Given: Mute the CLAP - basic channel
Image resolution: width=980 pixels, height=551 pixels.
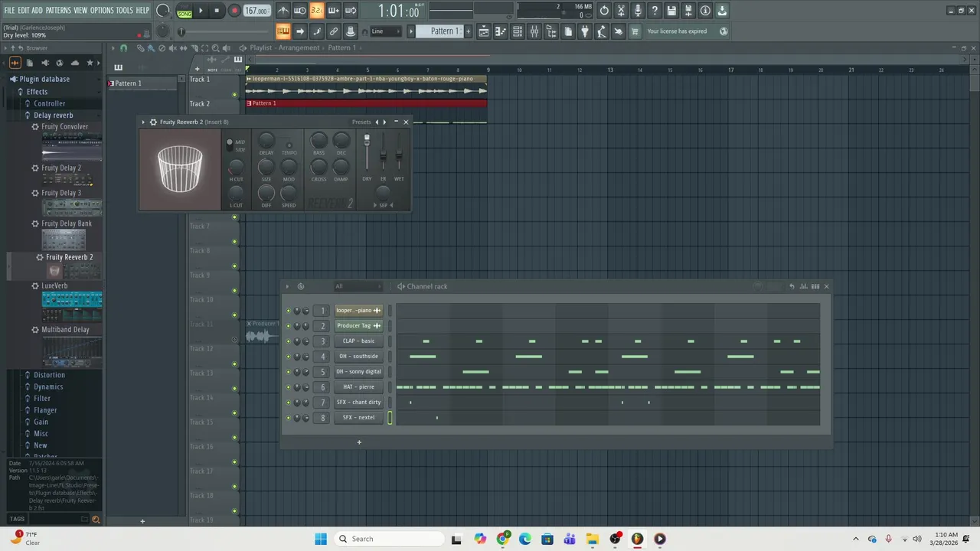Looking at the screenshot, I should (x=289, y=341).
